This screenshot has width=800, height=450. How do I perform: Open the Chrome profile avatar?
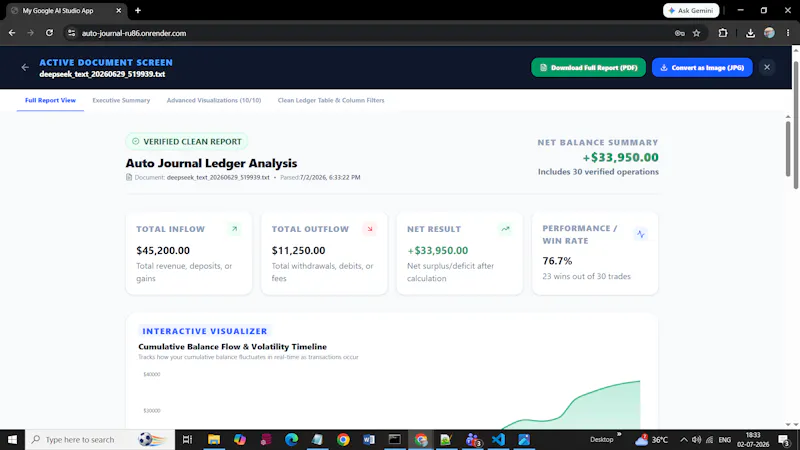tap(769, 33)
